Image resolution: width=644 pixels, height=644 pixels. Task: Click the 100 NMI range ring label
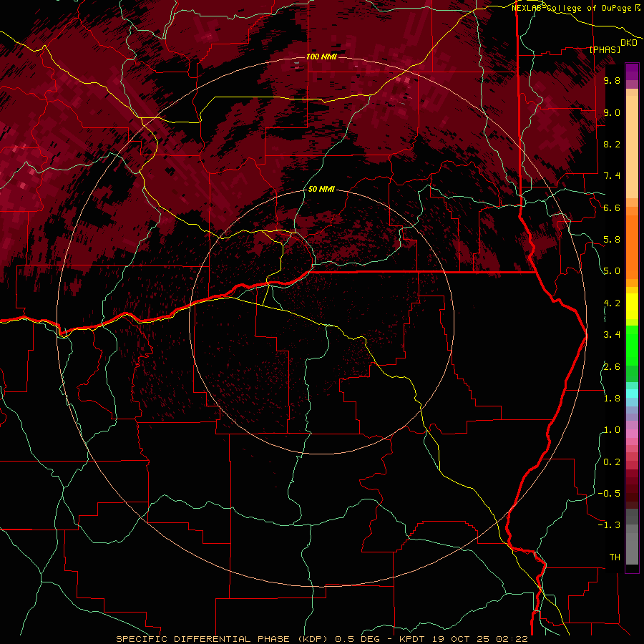pyautogui.click(x=321, y=57)
